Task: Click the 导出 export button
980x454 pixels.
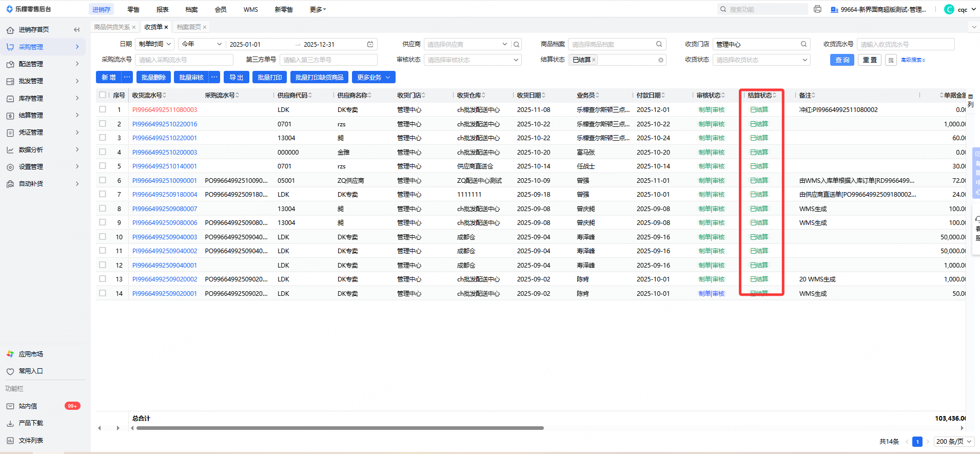Action: pos(236,78)
